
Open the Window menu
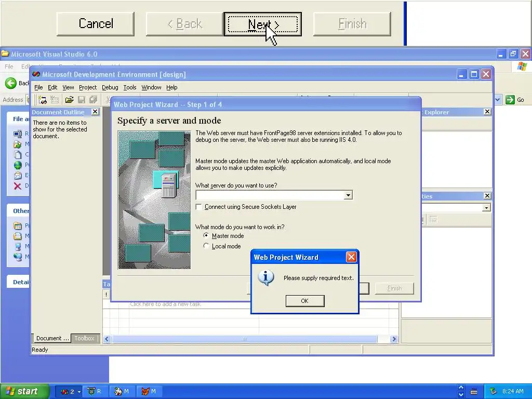coord(151,87)
